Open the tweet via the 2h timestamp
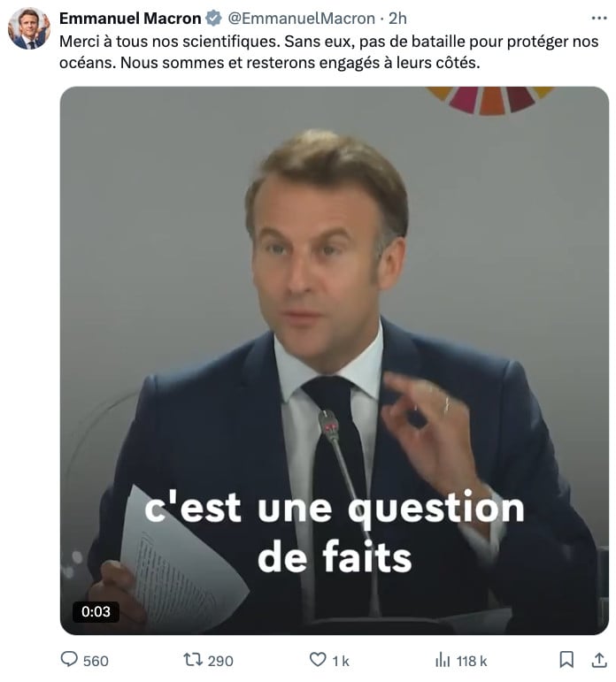Viewport: 616px width, 682px height. [397, 19]
